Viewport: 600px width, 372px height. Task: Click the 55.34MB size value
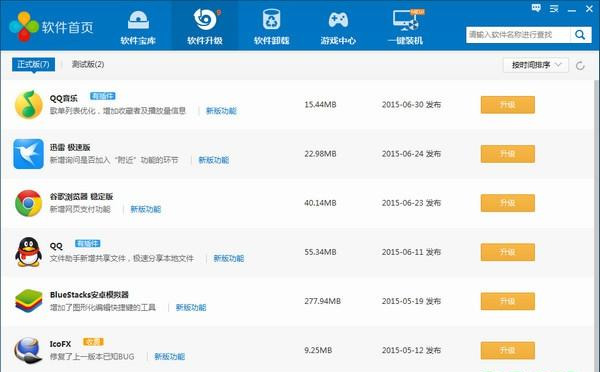pos(320,252)
